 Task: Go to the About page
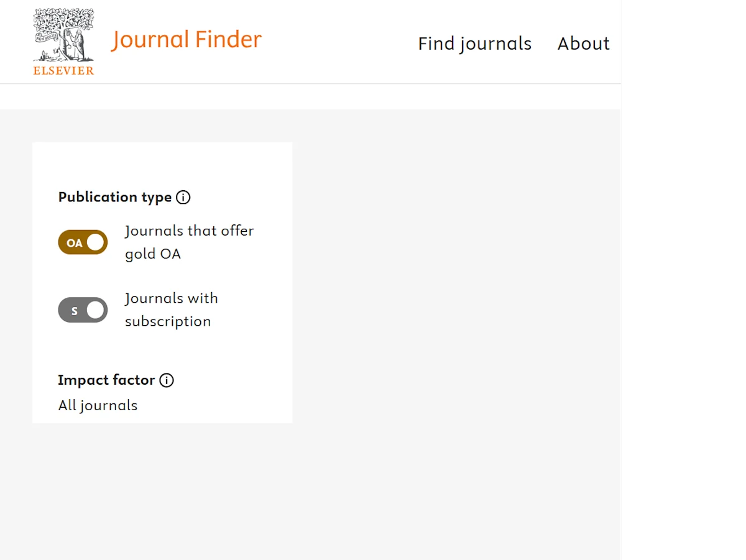click(583, 44)
